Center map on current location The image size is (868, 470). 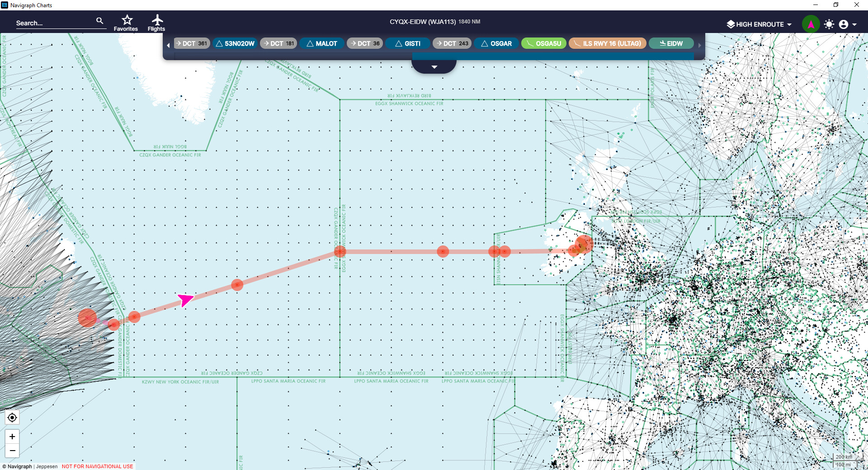(12, 418)
